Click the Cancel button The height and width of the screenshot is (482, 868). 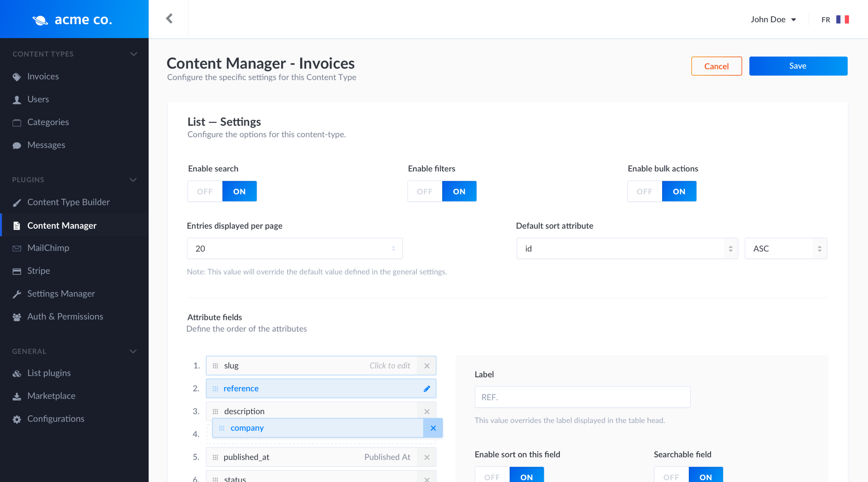point(716,66)
